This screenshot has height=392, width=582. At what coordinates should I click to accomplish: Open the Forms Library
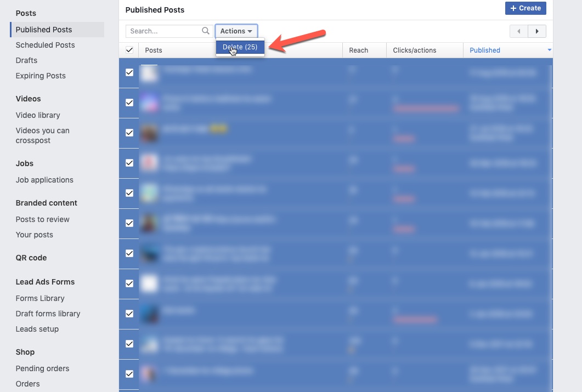pyautogui.click(x=39, y=298)
